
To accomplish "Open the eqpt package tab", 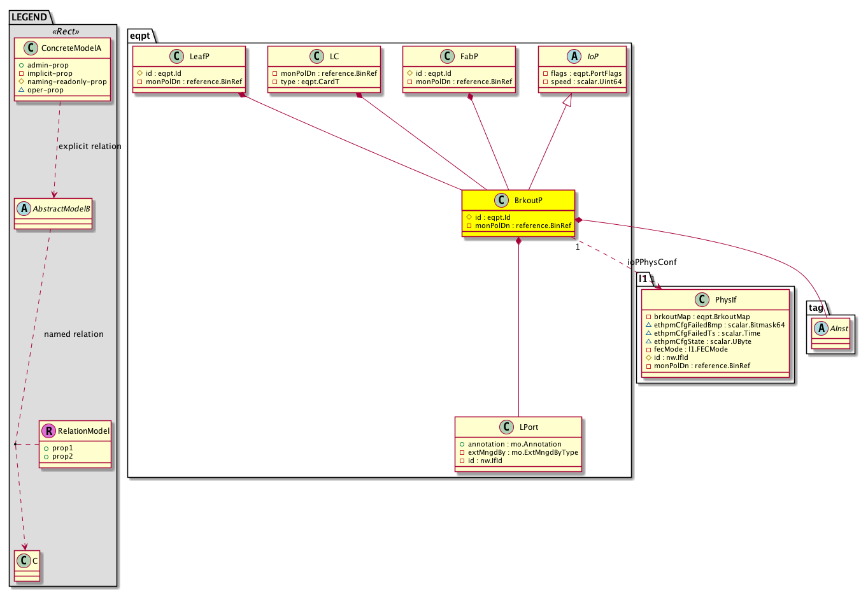I will (140, 36).
